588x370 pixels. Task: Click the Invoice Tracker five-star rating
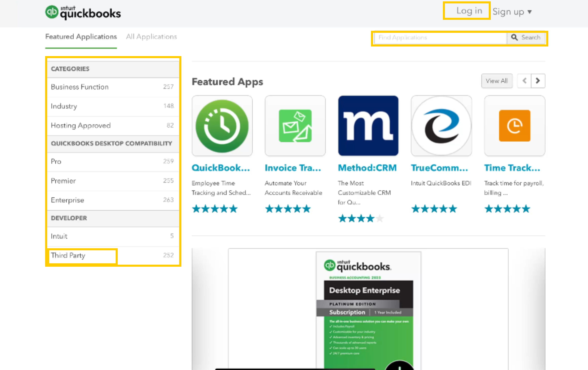(288, 209)
